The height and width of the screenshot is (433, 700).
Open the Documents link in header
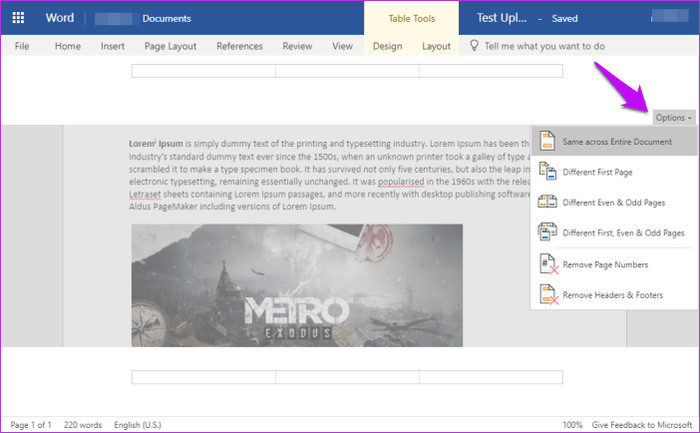(x=167, y=18)
